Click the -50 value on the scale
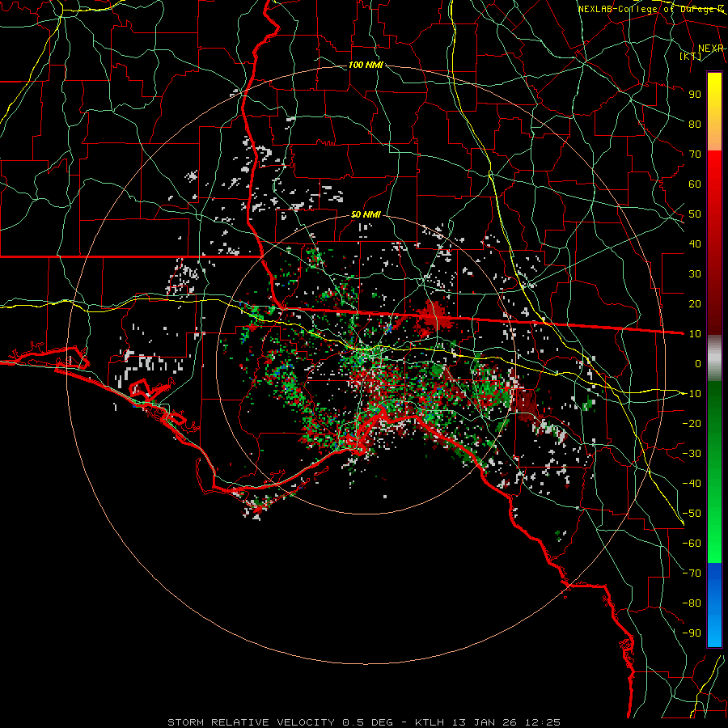Screen dimensions: 728x728 tap(692, 514)
